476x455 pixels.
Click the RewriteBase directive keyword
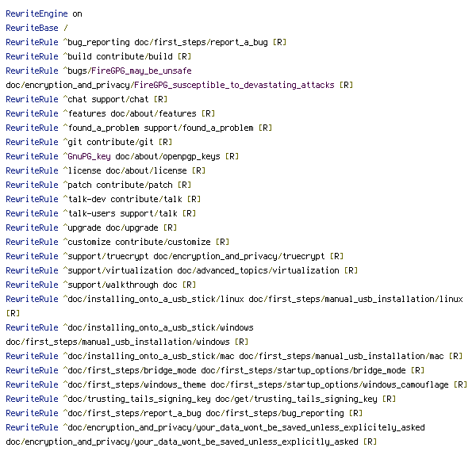click(x=32, y=28)
